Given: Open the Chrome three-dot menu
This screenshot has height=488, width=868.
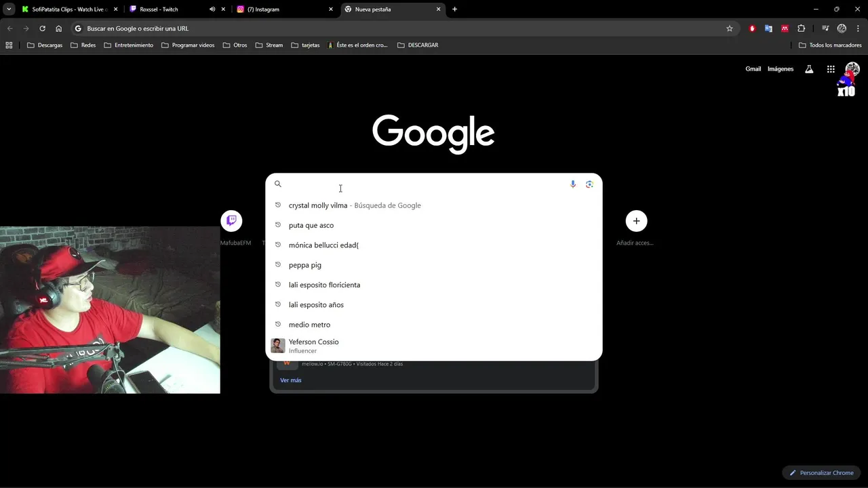Looking at the screenshot, I should [x=858, y=28].
